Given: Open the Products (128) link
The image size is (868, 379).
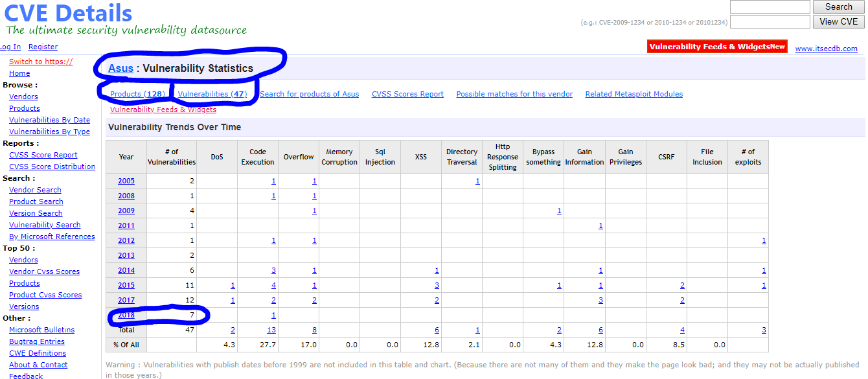Looking at the screenshot, I should (137, 94).
